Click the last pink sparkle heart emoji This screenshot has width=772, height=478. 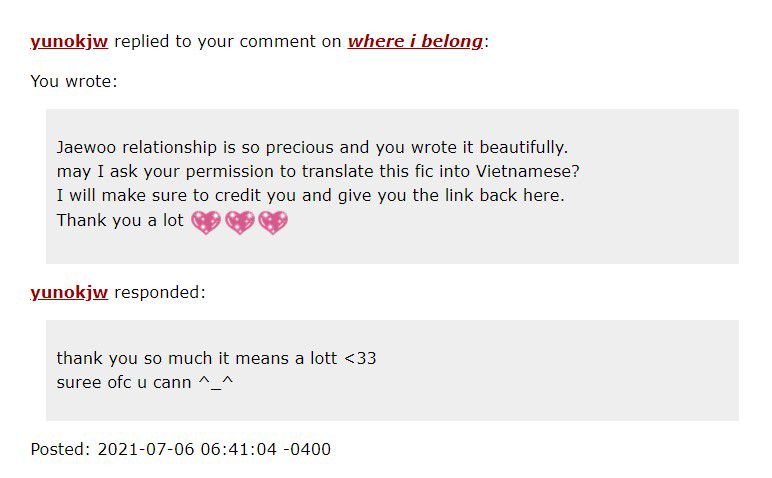[x=273, y=222]
